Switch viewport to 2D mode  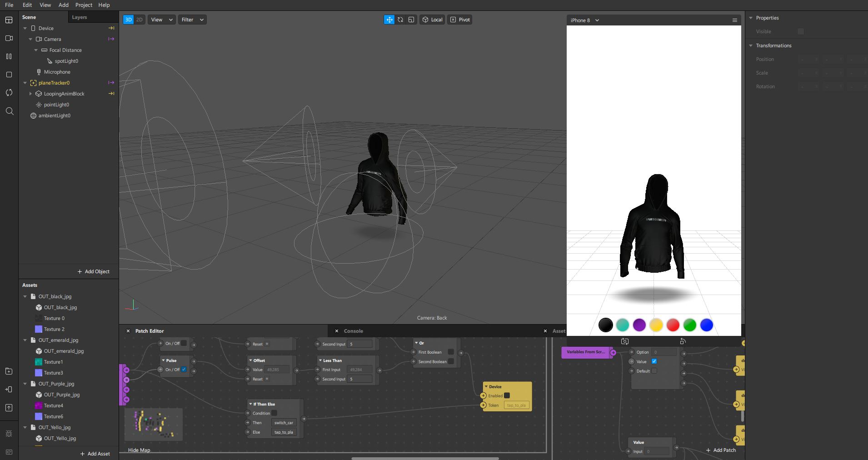(x=140, y=20)
